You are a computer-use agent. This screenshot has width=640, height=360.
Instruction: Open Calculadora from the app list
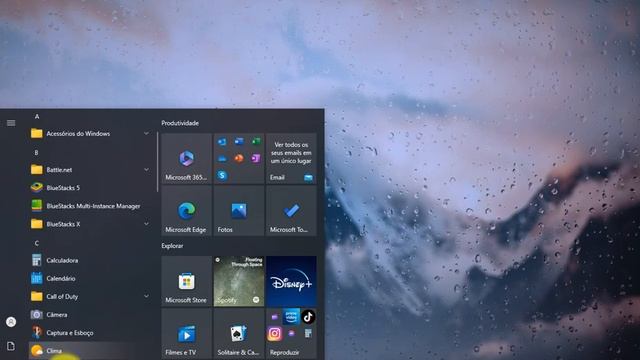pos(90,260)
